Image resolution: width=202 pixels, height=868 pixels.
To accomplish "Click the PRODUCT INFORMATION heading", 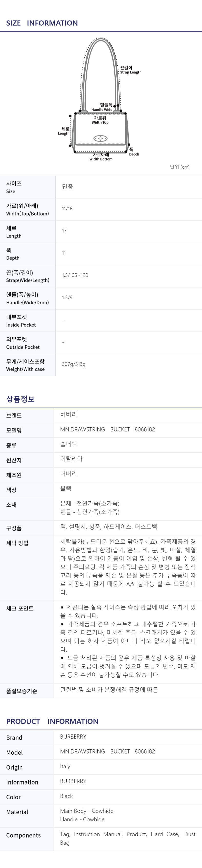I will [x=52, y=721].
